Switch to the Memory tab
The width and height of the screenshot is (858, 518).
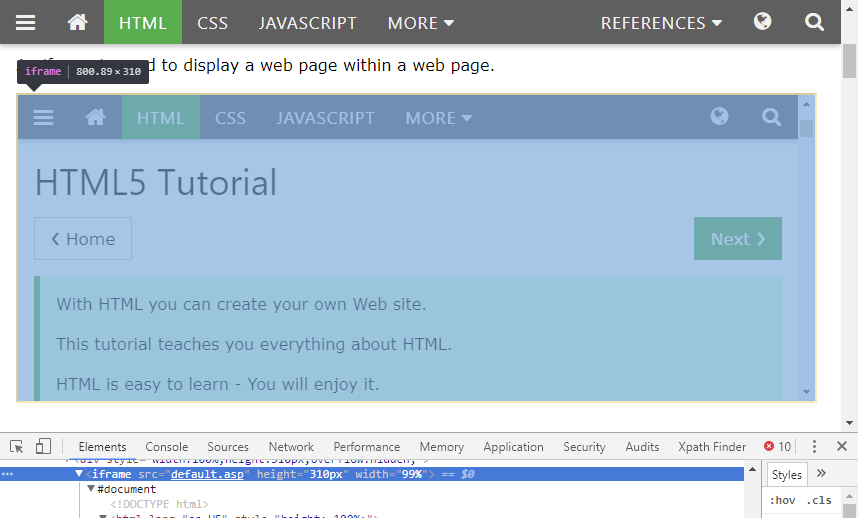click(442, 447)
